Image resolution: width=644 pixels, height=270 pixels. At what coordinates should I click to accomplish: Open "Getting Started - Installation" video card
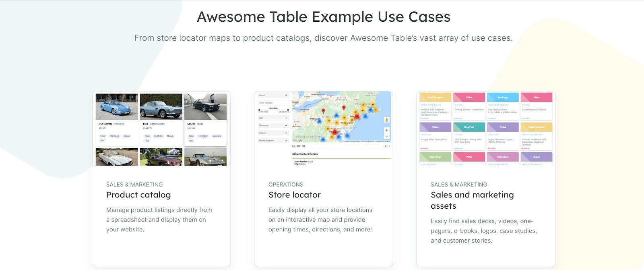coord(469,106)
